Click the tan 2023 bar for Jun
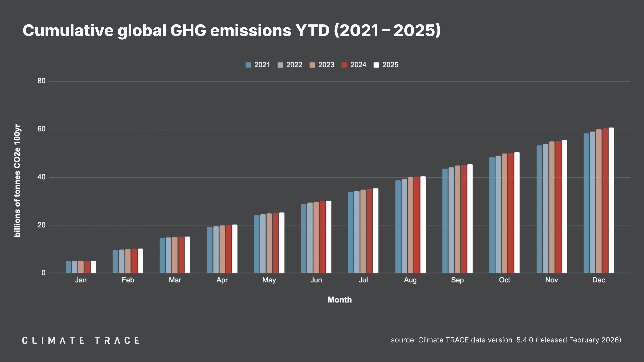 (316, 237)
